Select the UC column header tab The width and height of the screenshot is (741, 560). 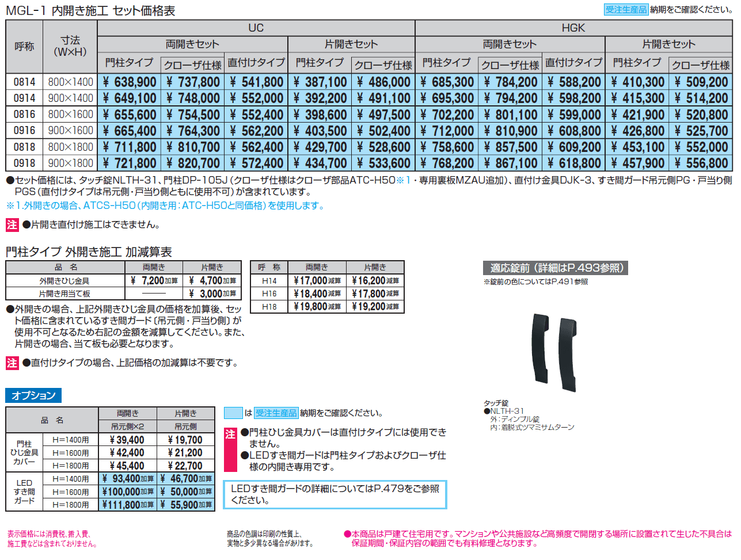[x=256, y=27]
